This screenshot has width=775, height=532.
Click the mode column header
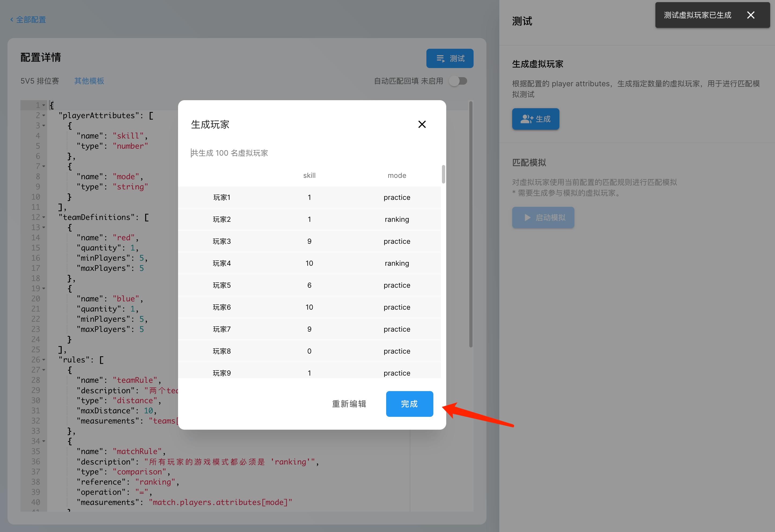[396, 175]
